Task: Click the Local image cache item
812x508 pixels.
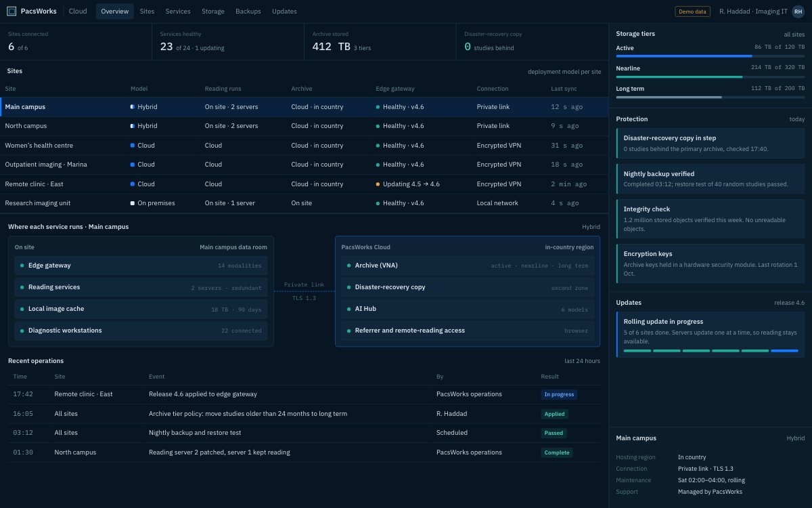Action: pos(141,309)
